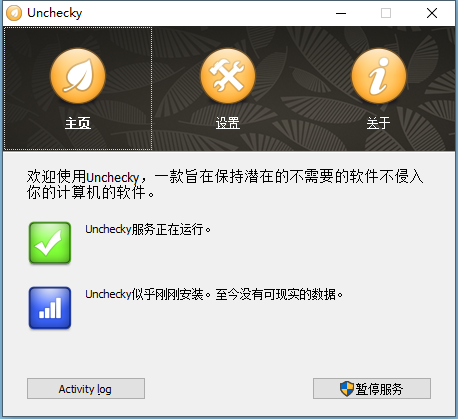458x419 pixels.
Task: Open Settings via the hammer and wrench icon
Action: click(x=228, y=76)
